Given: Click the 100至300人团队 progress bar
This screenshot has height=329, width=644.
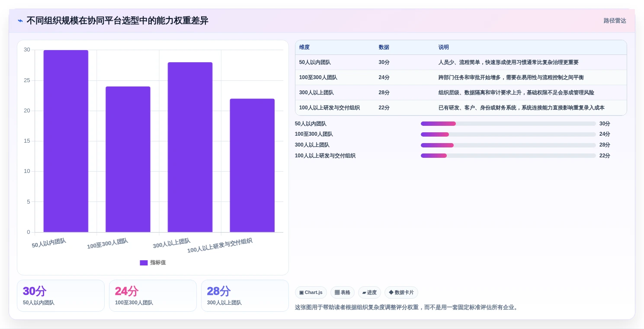Looking at the screenshot, I should click(508, 134).
